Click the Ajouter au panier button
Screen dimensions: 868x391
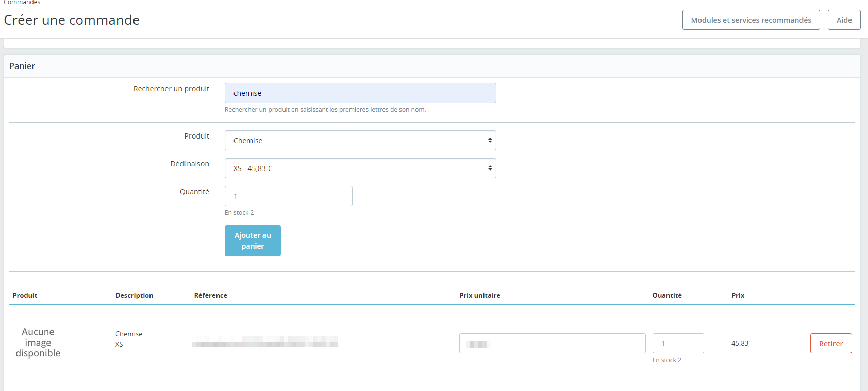click(x=253, y=241)
